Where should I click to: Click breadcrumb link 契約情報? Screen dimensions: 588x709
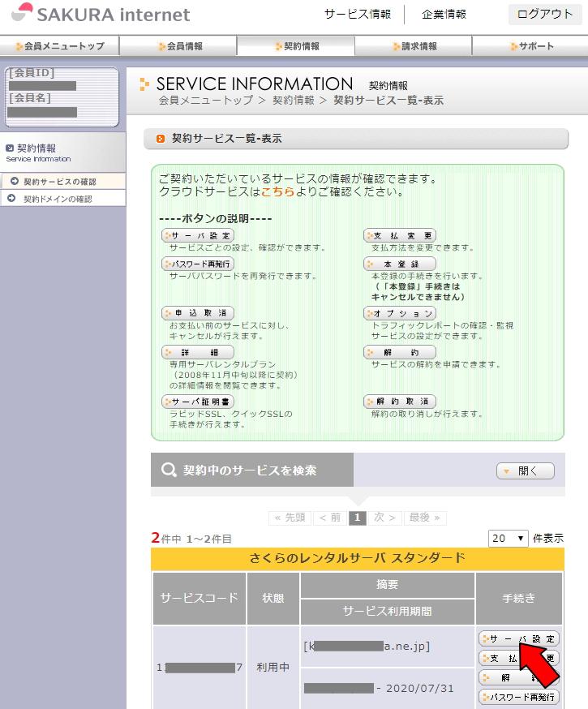tap(294, 101)
